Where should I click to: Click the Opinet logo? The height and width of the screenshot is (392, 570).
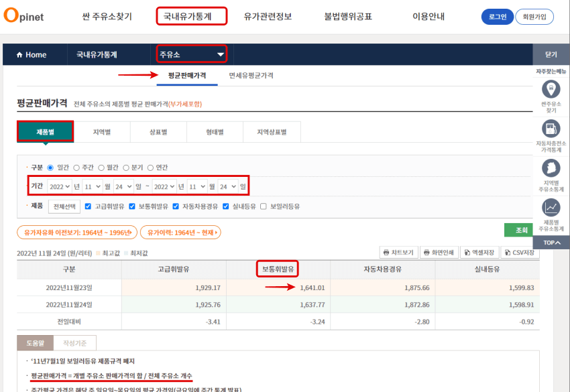[x=23, y=15]
